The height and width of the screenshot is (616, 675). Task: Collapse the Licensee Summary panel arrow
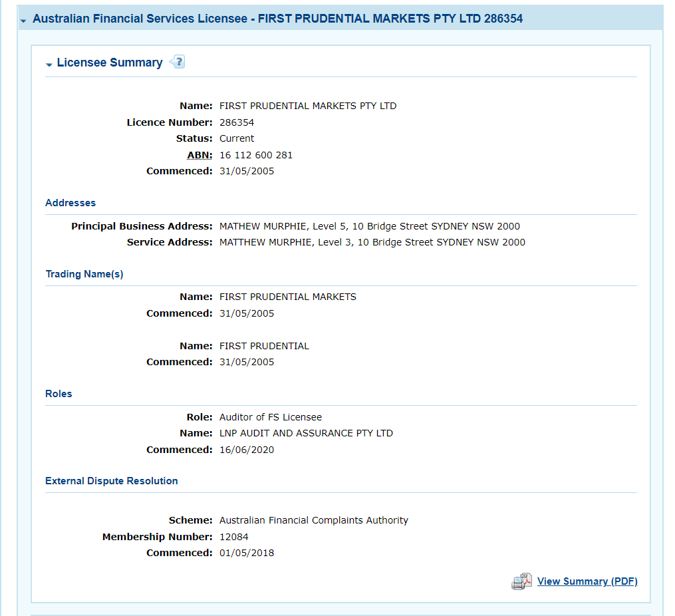coord(49,65)
